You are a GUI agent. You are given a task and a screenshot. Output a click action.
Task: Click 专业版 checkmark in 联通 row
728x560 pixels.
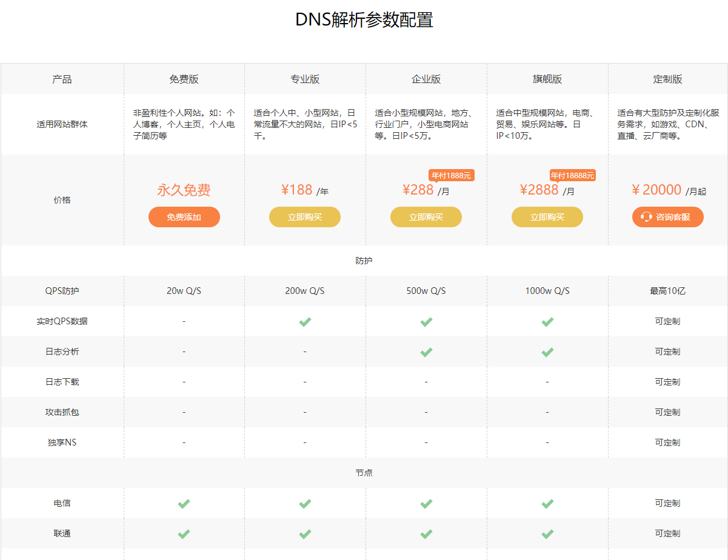point(305,534)
